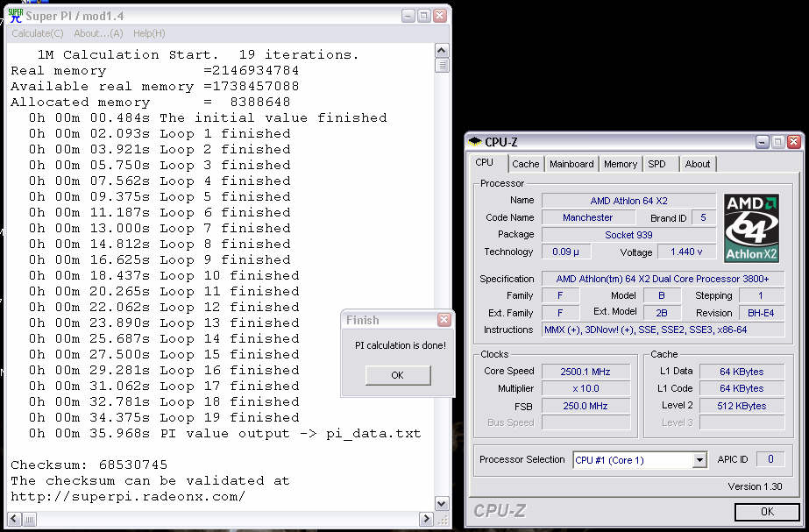
Task: Click 'PI value output -> pi_data.txt' line
Action: pyautogui.click(x=225, y=434)
